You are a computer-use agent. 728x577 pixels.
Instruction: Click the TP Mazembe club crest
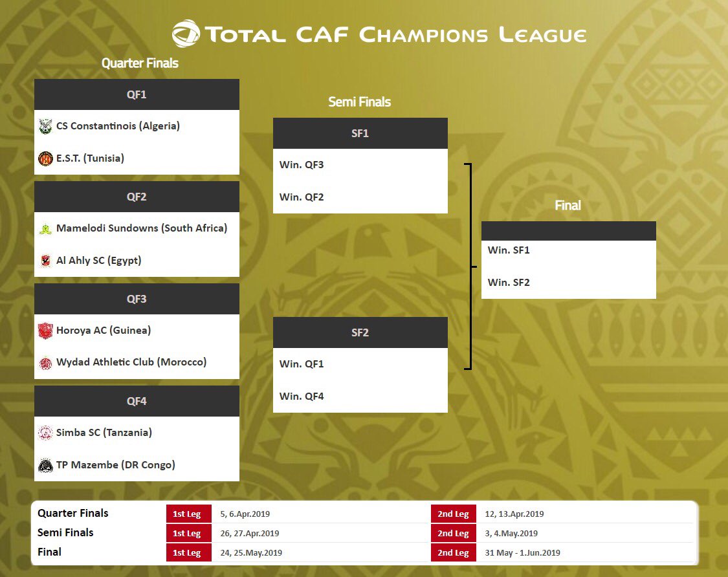45,465
